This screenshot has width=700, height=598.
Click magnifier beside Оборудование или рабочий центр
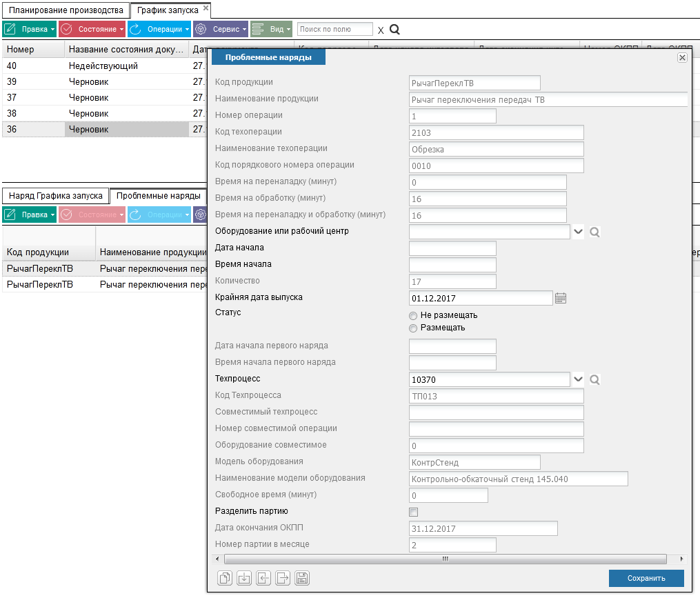595,232
